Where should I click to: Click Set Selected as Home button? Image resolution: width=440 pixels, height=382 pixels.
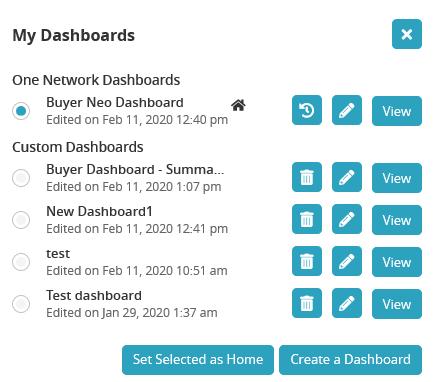coord(198,360)
